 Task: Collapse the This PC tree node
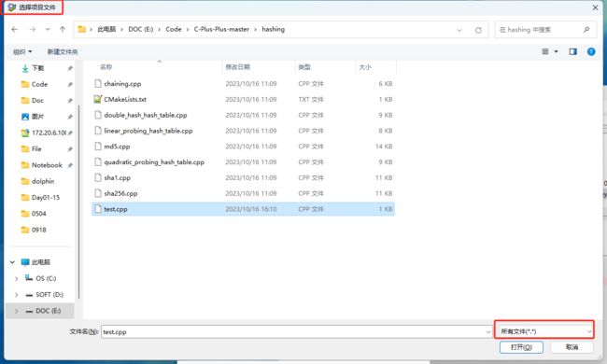point(12,262)
